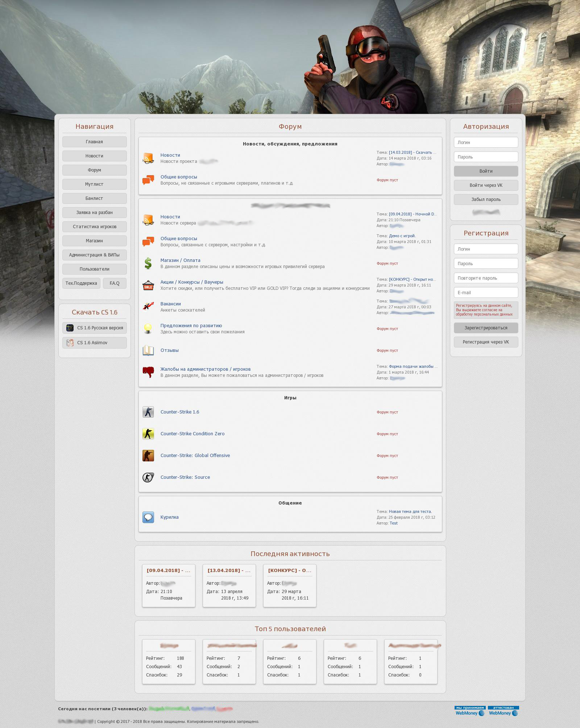Image resolution: width=580 pixels, height=728 pixels.
Task: Focus the Логин field in Авторизация
Action: pyautogui.click(x=486, y=142)
